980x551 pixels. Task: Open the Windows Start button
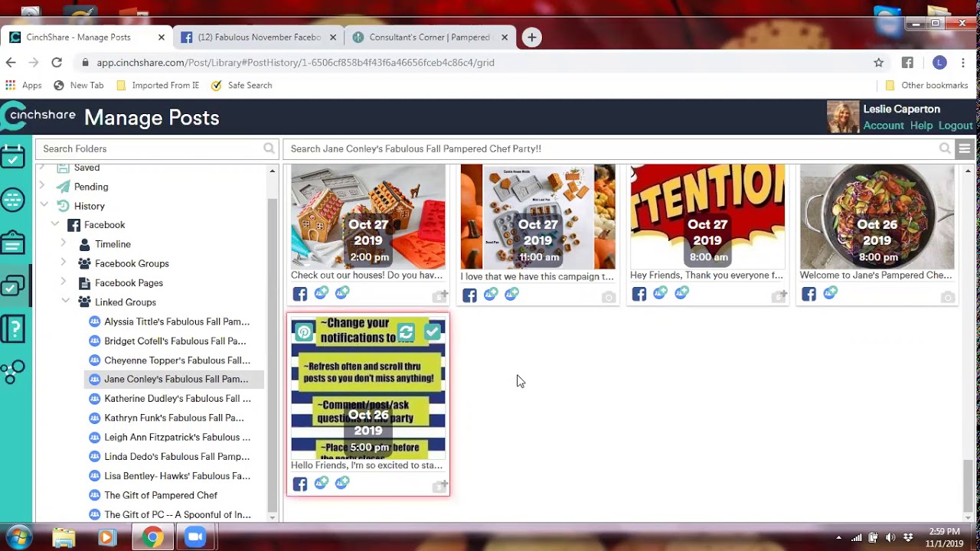(x=18, y=536)
